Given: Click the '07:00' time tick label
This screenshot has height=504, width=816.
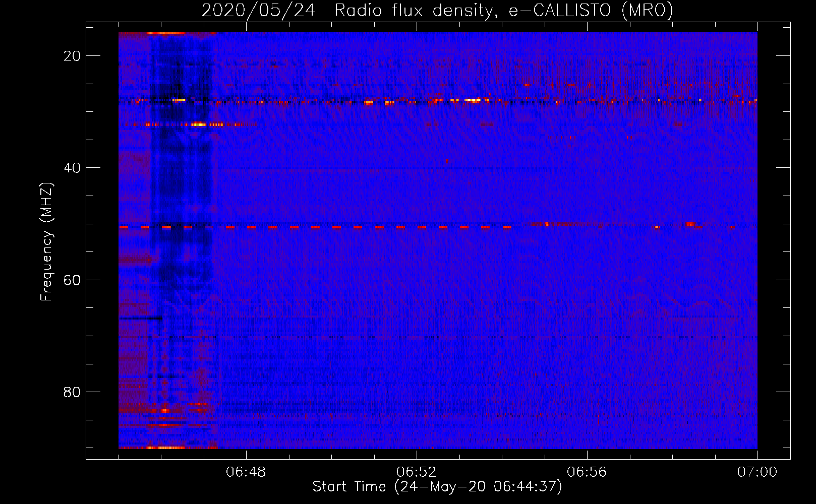Looking at the screenshot, I should pos(757,472).
